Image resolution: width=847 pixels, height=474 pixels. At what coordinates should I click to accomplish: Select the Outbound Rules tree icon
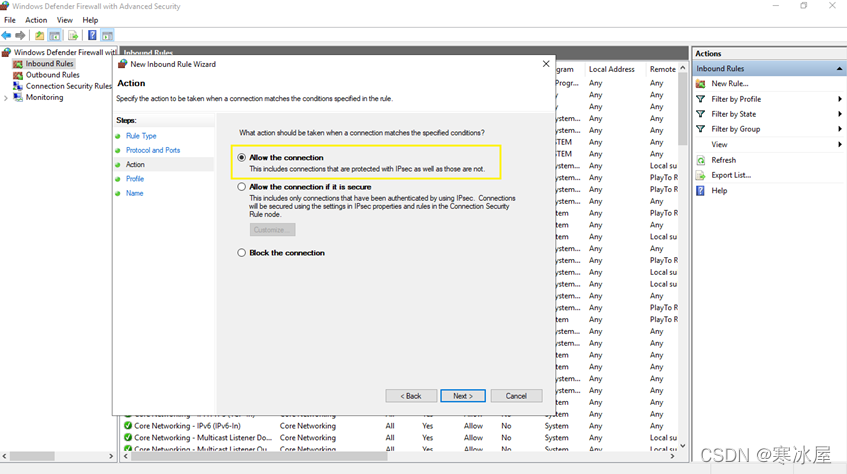pos(18,75)
